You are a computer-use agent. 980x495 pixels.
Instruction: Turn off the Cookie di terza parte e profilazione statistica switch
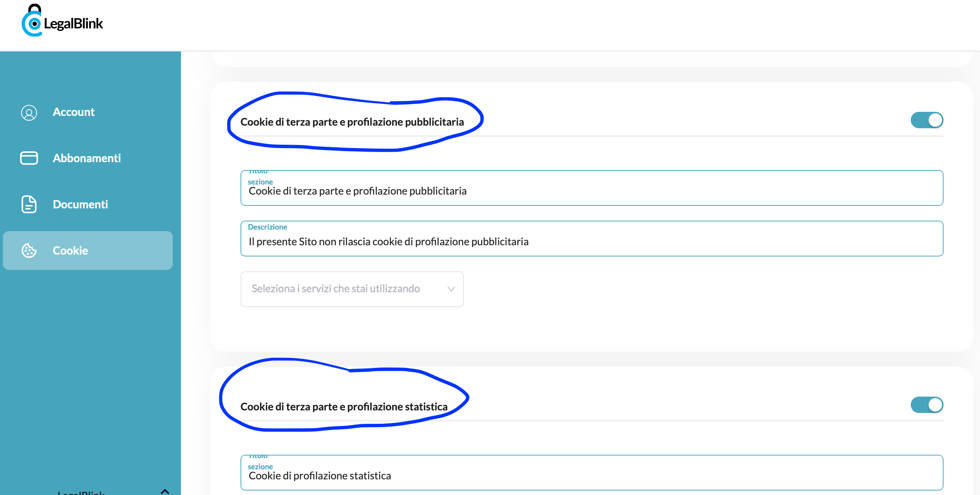point(926,405)
